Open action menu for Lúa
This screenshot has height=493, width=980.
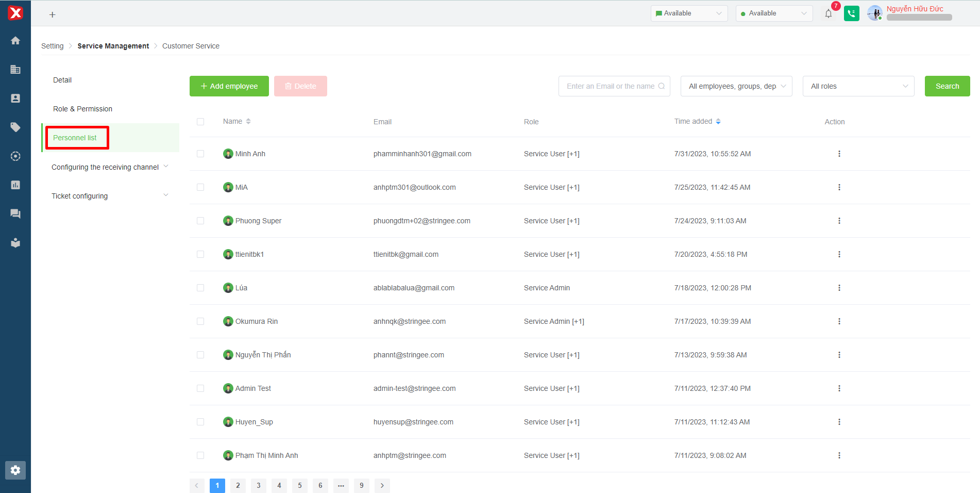pos(839,288)
